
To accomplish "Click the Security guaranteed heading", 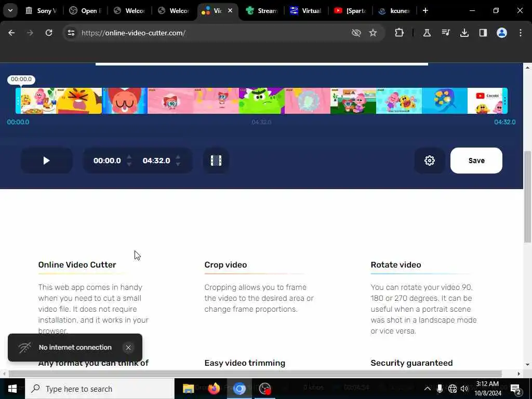I will [411, 363].
